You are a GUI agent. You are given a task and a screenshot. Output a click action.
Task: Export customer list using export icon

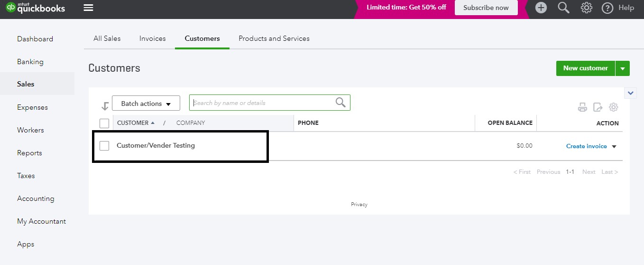598,107
